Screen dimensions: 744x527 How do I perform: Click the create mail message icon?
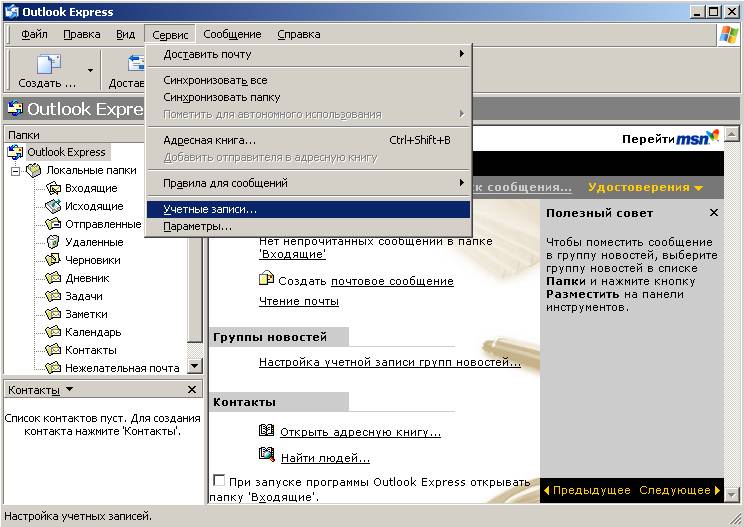click(267, 278)
